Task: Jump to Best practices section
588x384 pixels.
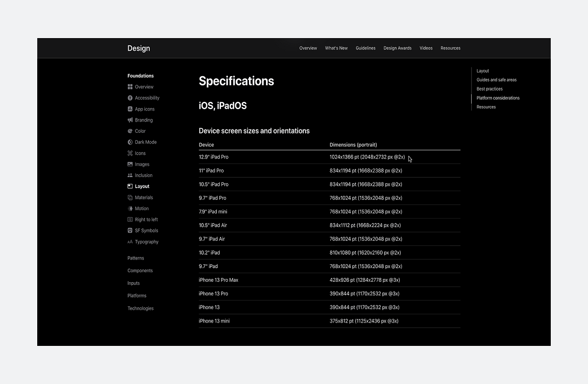Action: [x=490, y=89]
